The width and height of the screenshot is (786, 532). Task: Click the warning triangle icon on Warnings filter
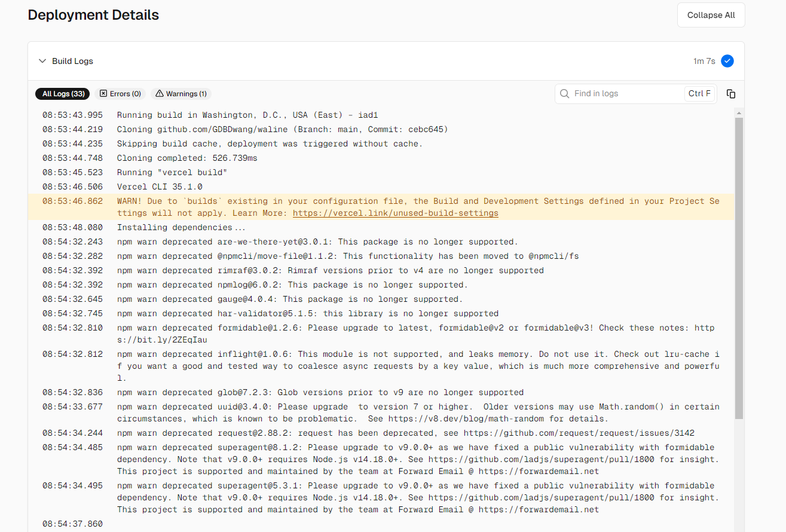pos(160,94)
